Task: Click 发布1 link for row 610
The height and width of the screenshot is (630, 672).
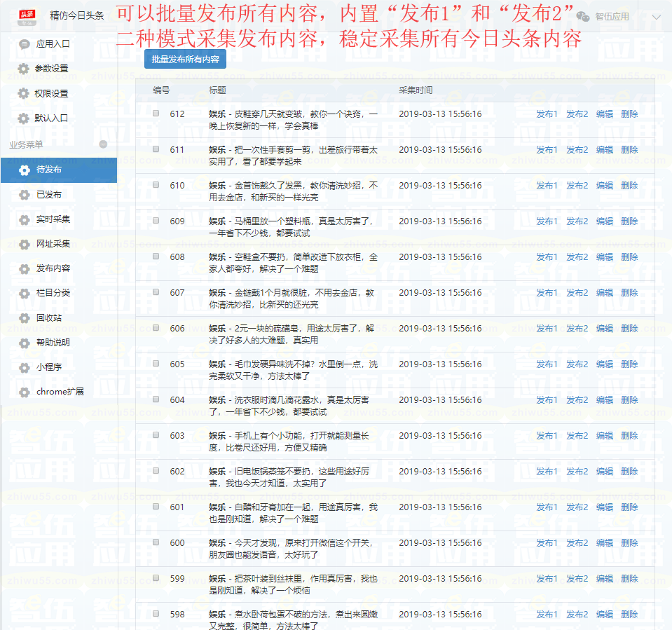Action: 547,186
